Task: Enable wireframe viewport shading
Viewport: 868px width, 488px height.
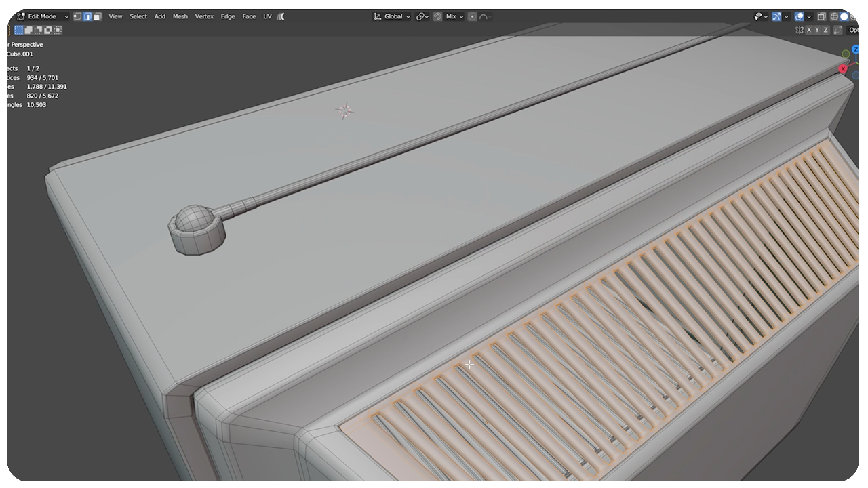Action: click(x=834, y=16)
